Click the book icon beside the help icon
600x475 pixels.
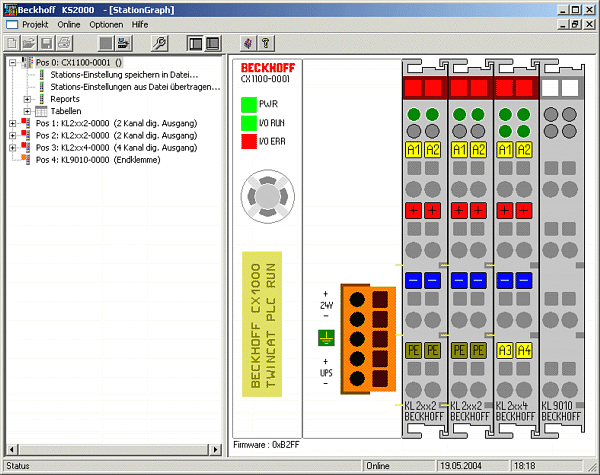[247, 43]
